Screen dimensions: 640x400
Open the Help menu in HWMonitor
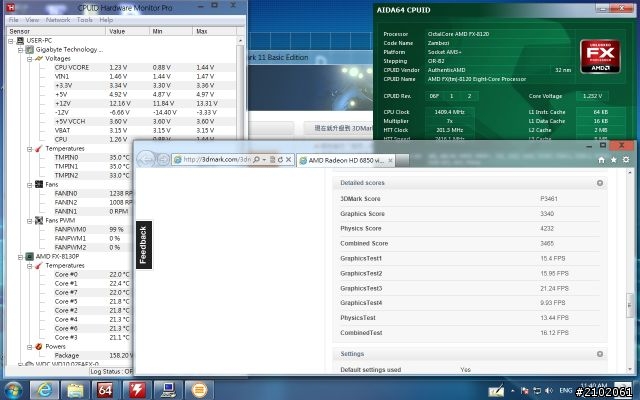pos(106,20)
